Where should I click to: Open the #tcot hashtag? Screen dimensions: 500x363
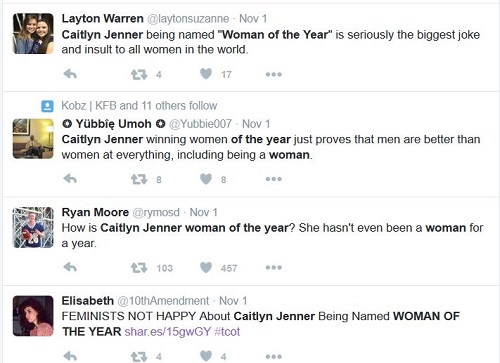[x=227, y=332]
